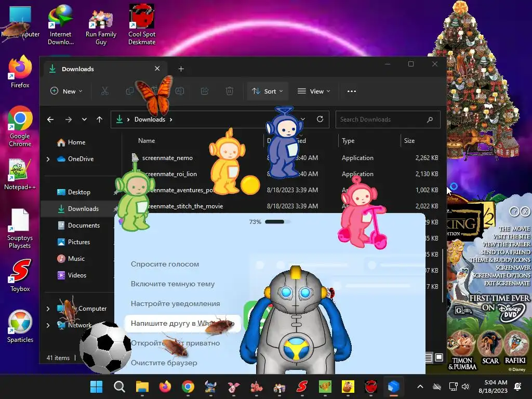
Task: Open the New dropdown in Explorer
Action: click(x=66, y=91)
